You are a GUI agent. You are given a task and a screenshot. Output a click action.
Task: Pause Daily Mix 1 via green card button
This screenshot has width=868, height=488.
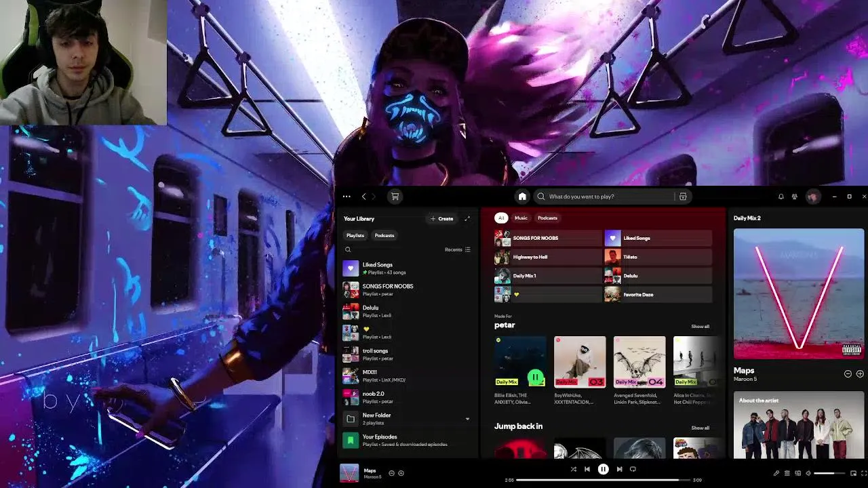coord(535,378)
